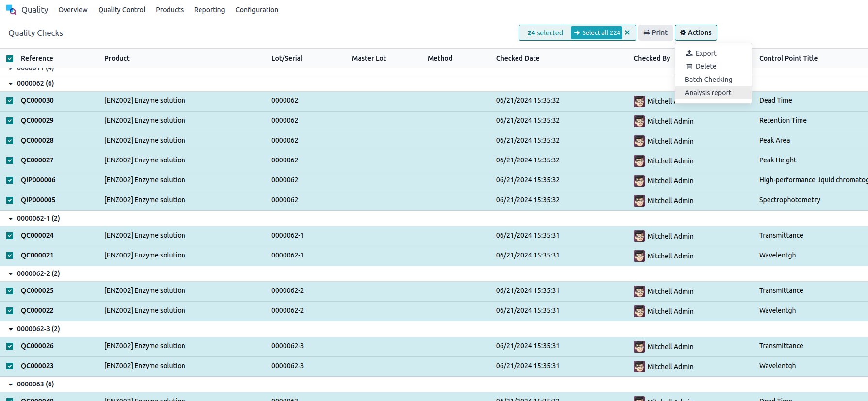Click Select all 224 button

[596, 32]
